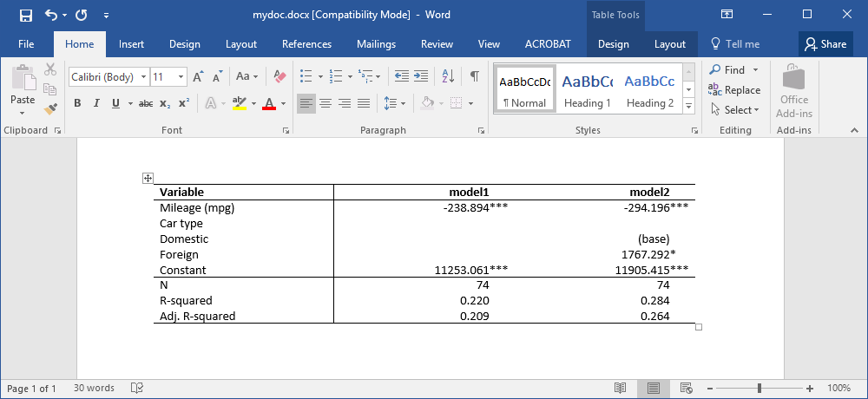The height and width of the screenshot is (399, 868).
Task: Click the font size input showing 11
Action: (163, 77)
